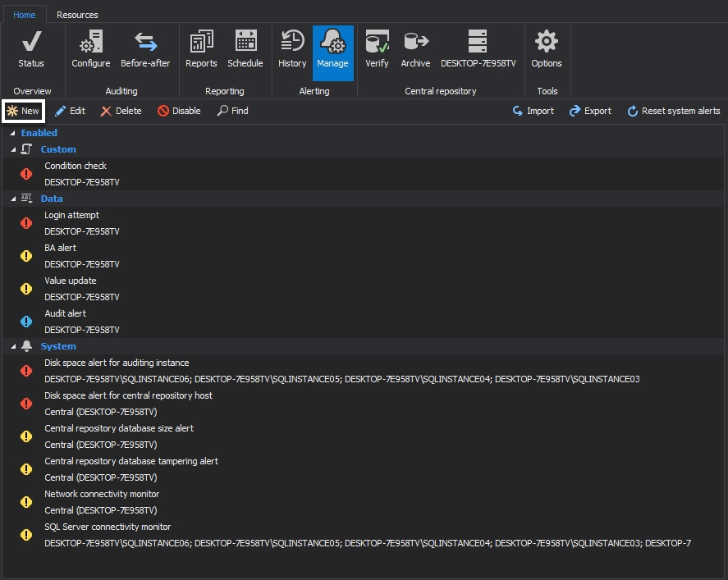The image size is (728, 580).
Task: Select the Value update alert
Action: [x=70, y=281]
